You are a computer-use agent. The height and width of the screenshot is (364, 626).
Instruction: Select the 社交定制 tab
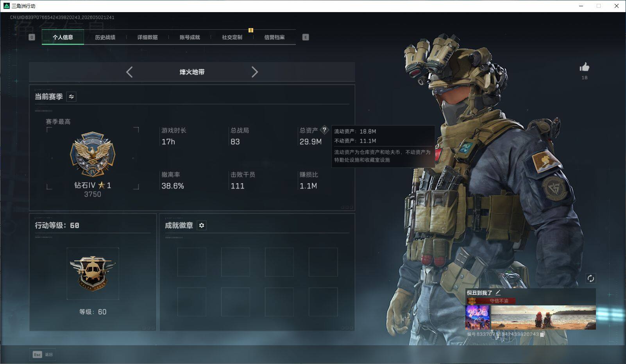tap(232, 37)
